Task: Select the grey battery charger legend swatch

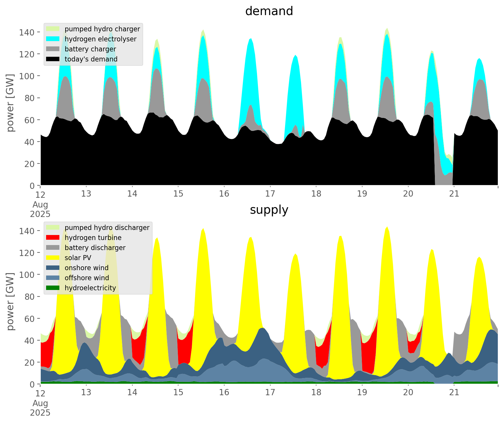Action: tap(53, 49)
